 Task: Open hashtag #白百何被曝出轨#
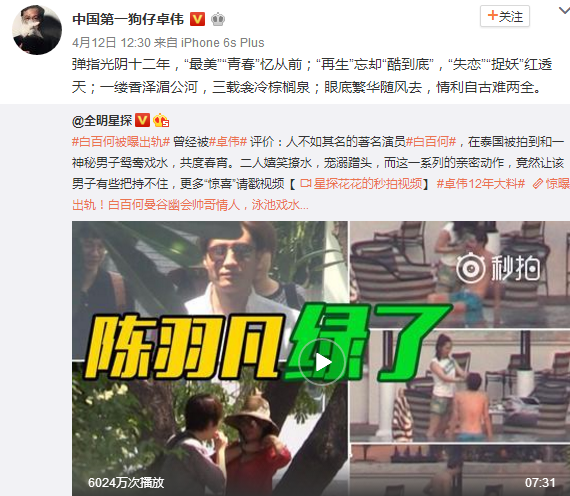coord(121,141)
